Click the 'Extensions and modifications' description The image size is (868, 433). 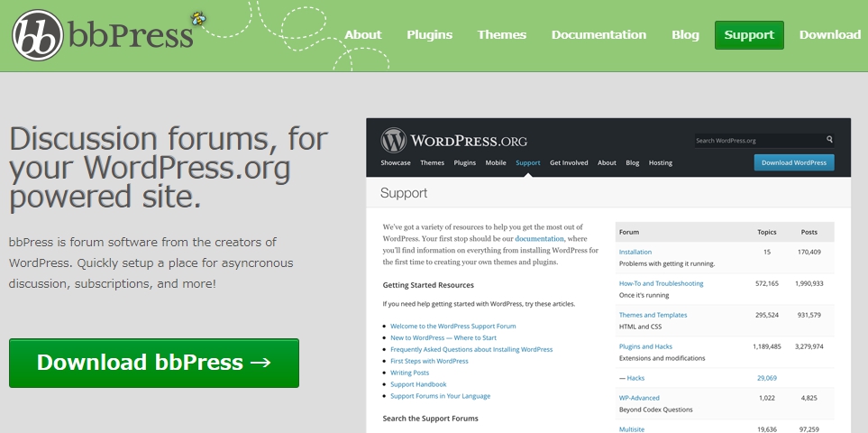[662, 358]
